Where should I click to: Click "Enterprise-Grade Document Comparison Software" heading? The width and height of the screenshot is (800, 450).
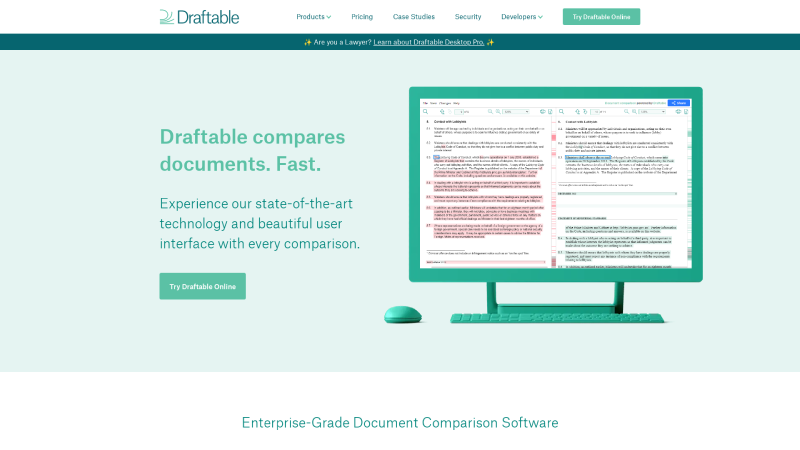point(400,422)
